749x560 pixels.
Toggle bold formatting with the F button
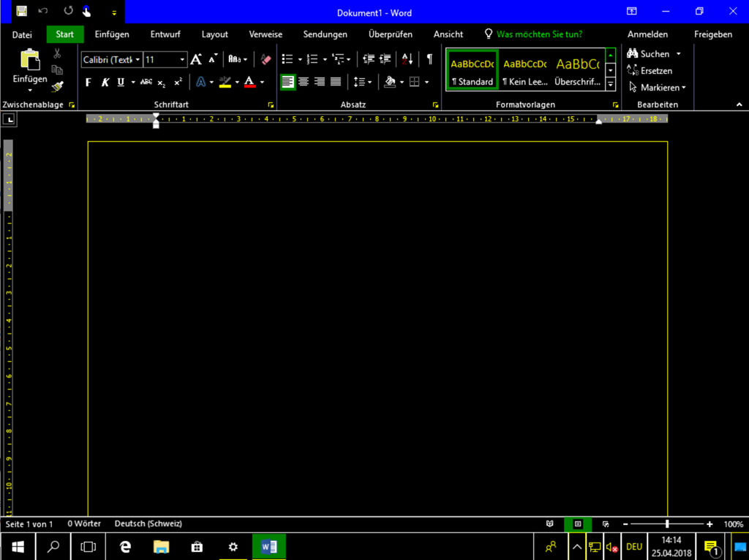[89, 82]
